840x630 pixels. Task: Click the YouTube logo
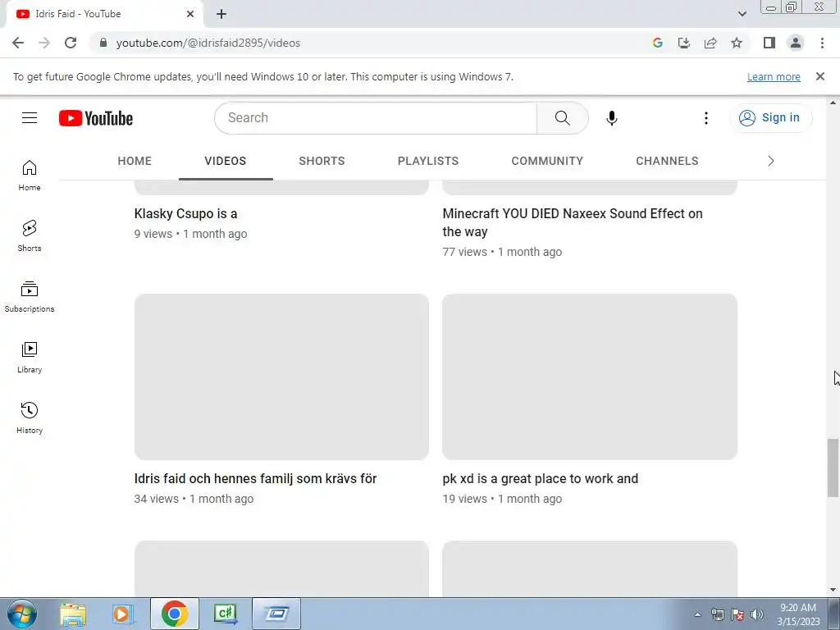pyautogui.click(x=96, y=118)
